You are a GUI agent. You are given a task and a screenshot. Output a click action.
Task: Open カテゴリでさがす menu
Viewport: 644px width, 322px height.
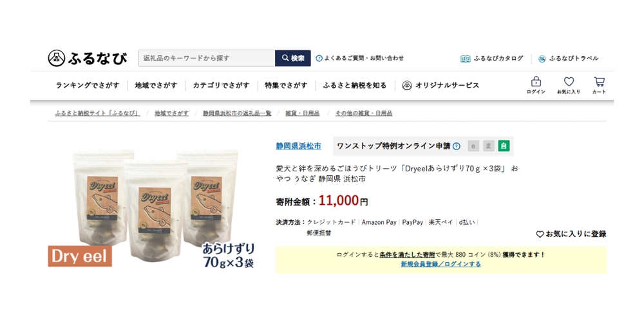tap(221, 86)
